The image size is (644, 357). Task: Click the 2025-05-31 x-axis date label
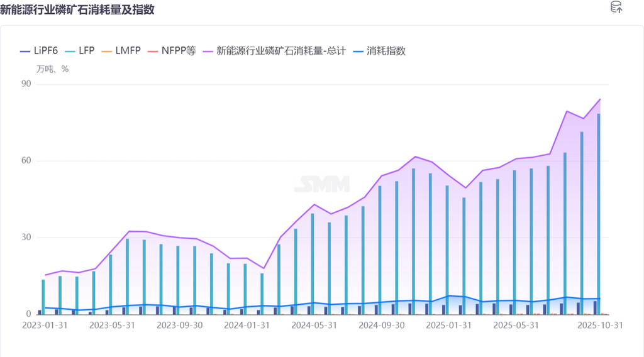pyautogui.click(x=516, y=326)
